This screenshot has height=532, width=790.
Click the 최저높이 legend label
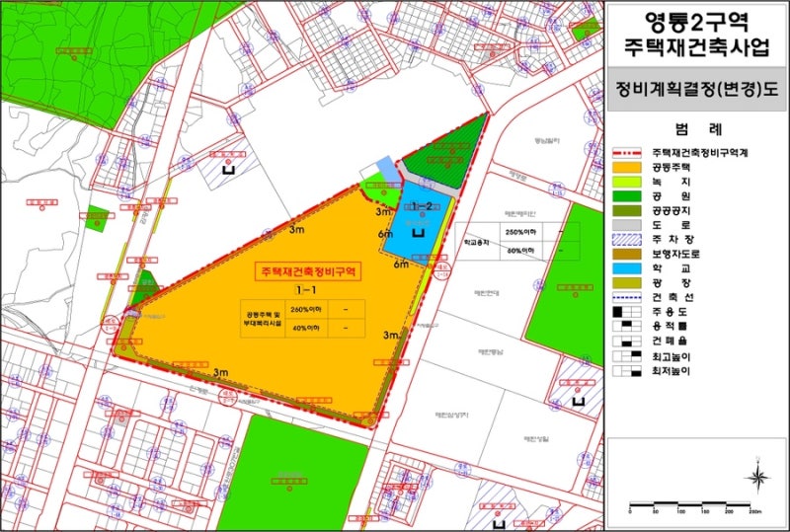pyautogui.click(x=671, y=371)
